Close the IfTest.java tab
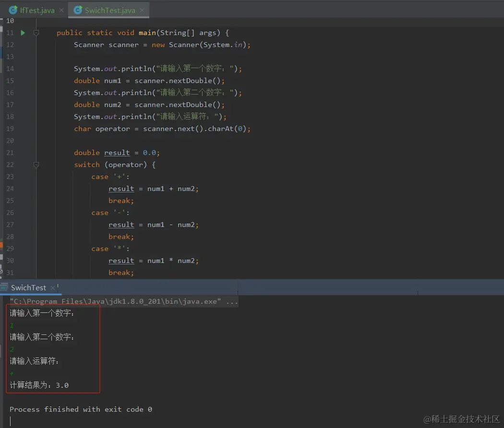This screenshot has height=428, width=504. coord(61,10)
